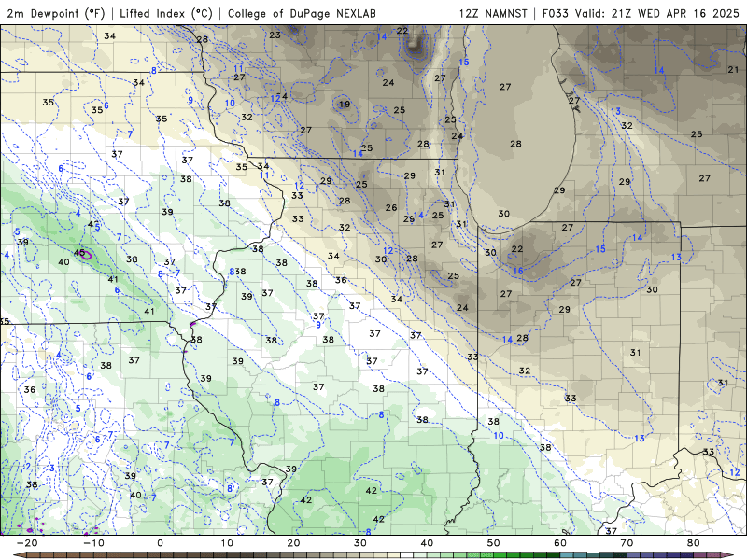Click the 60 label on the color scale
The image size is (747, 560).
(x=560, y=543)
